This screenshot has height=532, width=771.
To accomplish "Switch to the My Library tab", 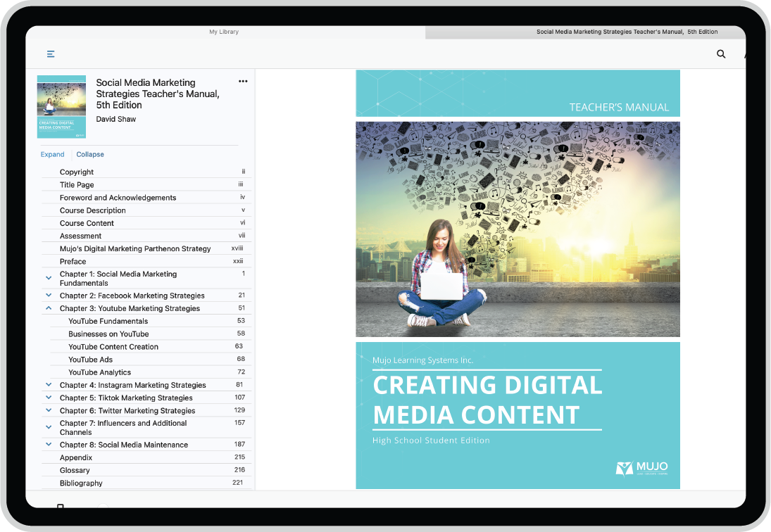I will [x=224, y=32].
